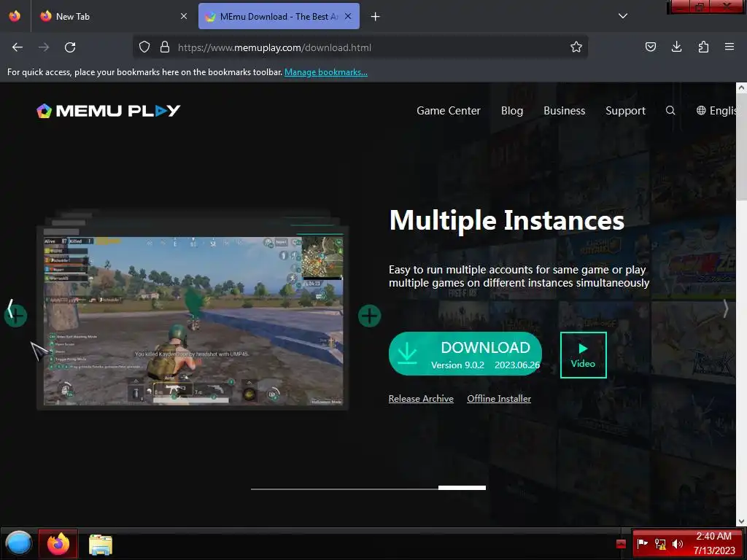Open the Support menu item
Screen dimensions: 747x560
pos(625,111)
